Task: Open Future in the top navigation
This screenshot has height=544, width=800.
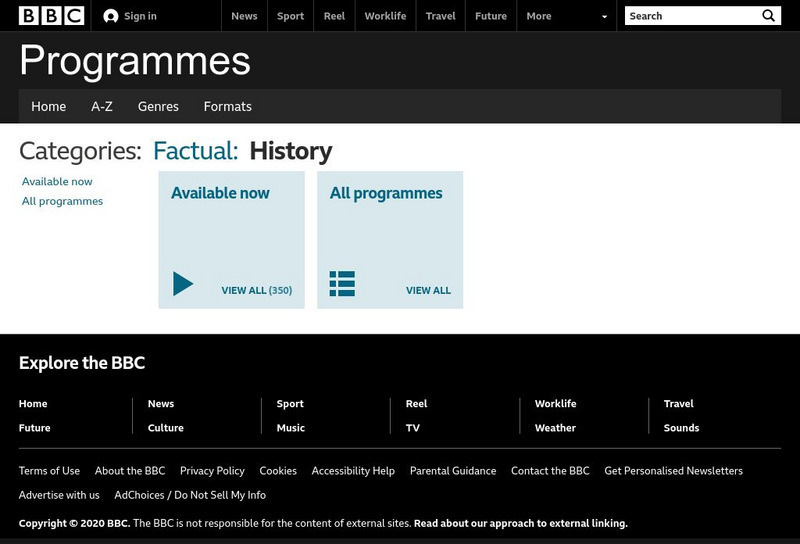Action: click(x=491, y=16)
